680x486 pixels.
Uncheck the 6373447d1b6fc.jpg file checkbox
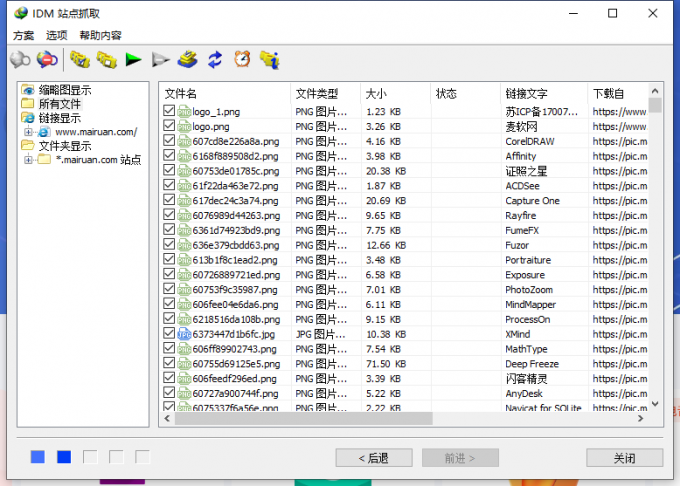[168, 334]
